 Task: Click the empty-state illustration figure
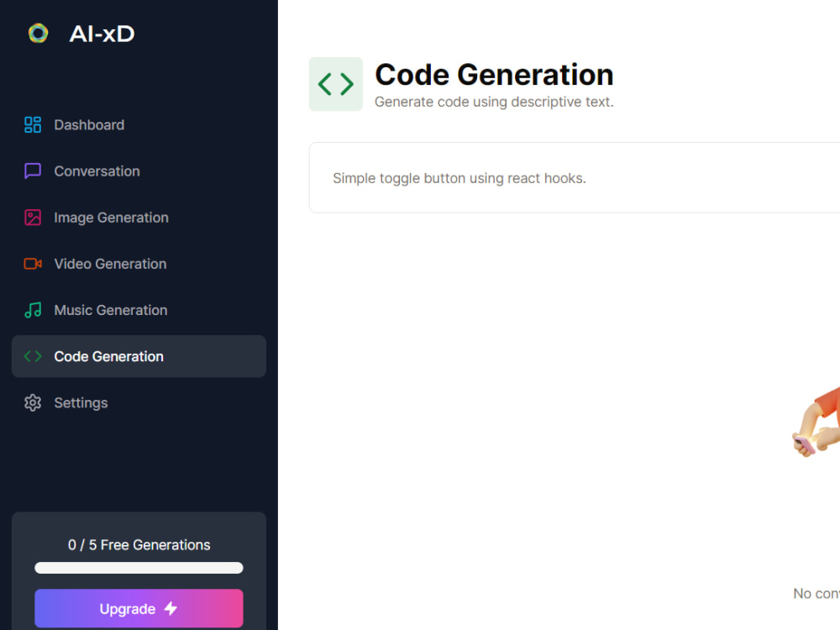[816, 423]
